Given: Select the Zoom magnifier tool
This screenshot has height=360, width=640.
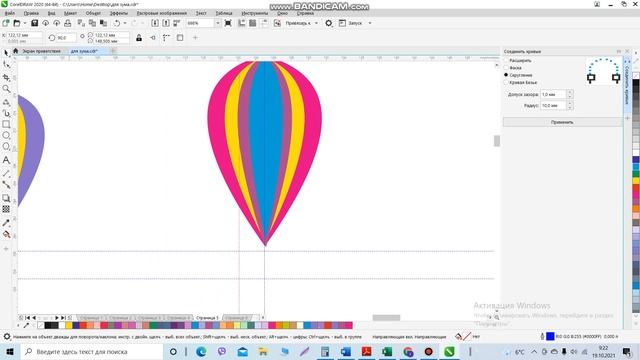Looking at the screenshot, I should (6, 89).
